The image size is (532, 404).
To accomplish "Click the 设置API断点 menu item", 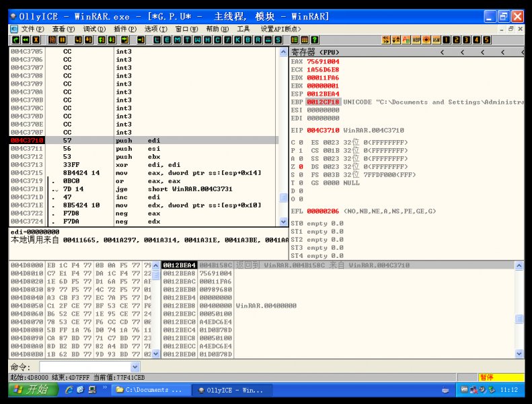I will click(x=281, y=29).
